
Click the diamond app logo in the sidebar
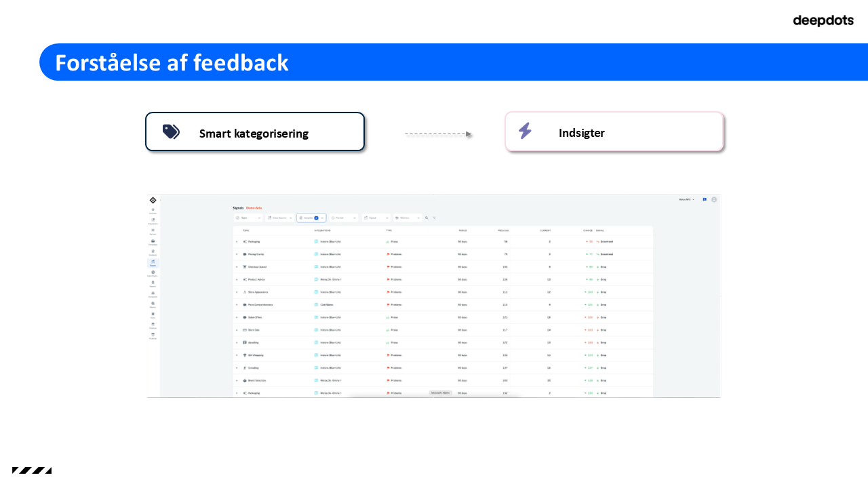click(153, 200)
